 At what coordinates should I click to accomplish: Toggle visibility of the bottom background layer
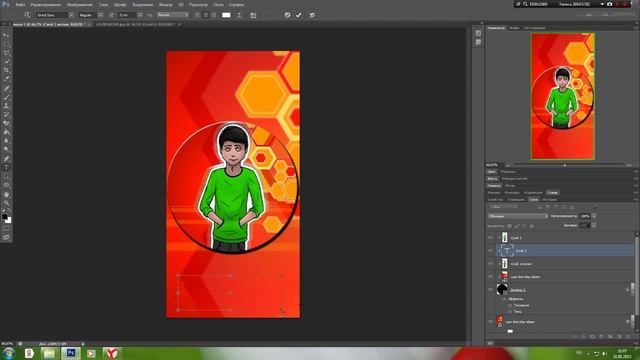(490, 322)
